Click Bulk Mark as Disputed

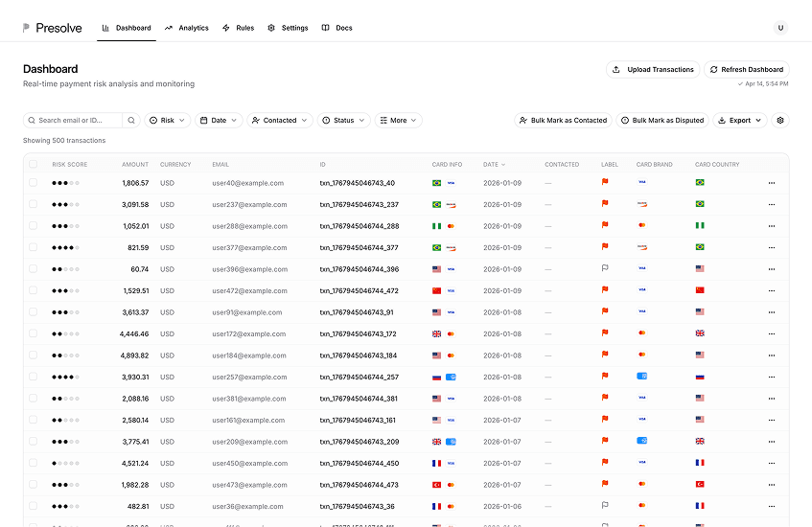click(x=662, y=120)
